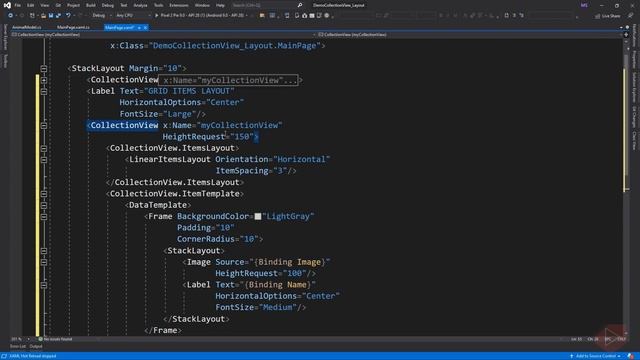
Task: Click Add to Source Control
Action: coord(596,356)
